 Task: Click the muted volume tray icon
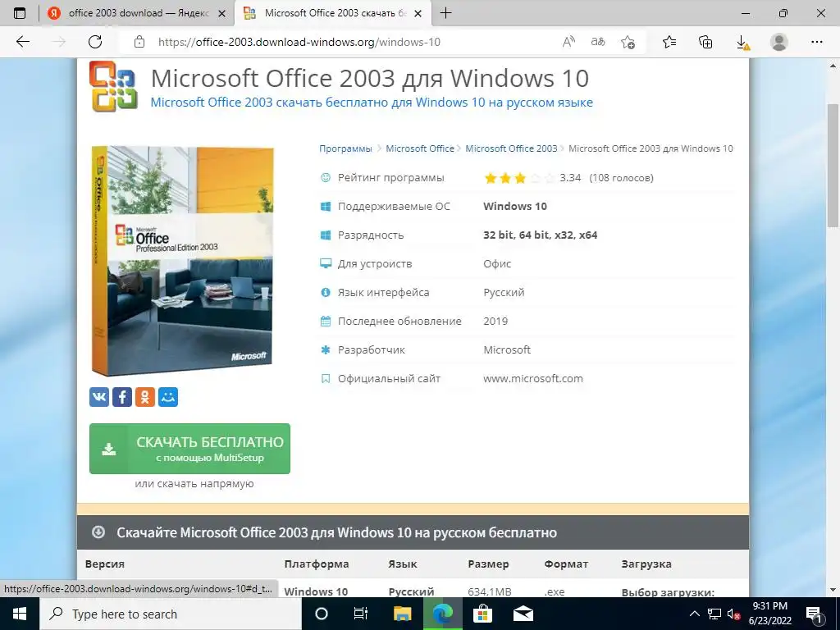(734, 614)
